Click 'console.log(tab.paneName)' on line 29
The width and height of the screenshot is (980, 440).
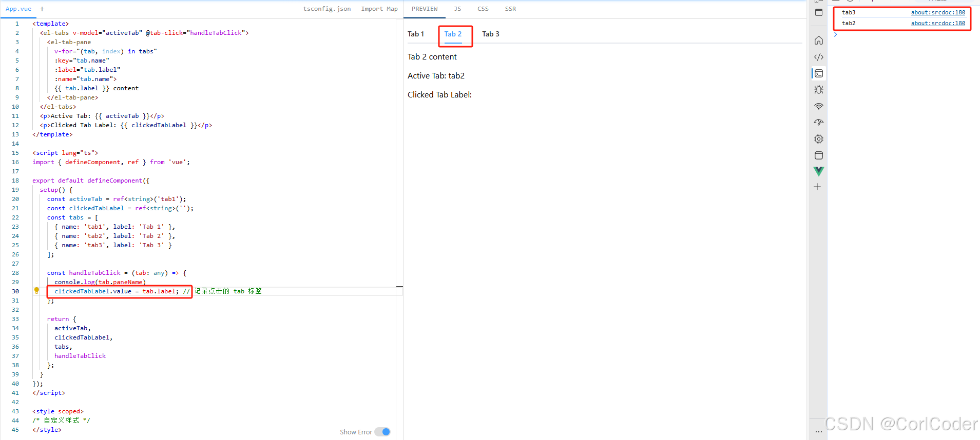pos(100,282)
